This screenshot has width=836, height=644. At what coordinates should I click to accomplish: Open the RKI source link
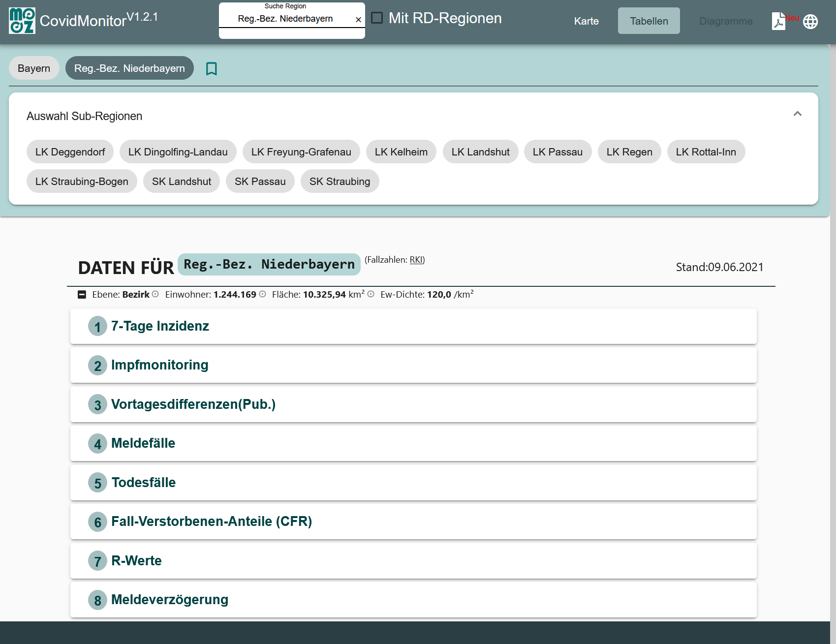coord(416,260)
